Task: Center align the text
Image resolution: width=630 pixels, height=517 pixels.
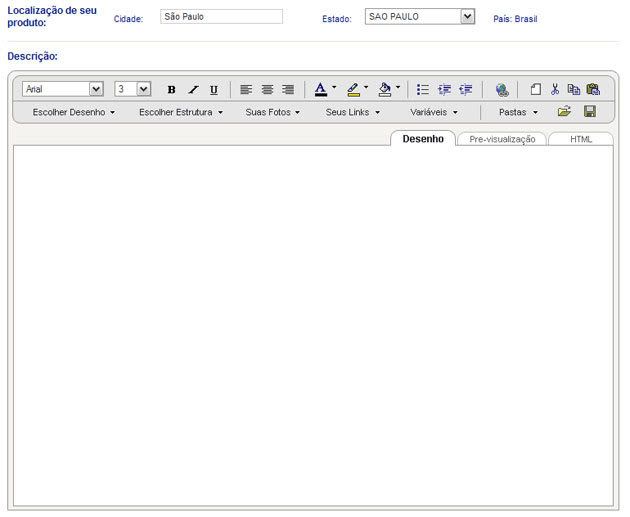Action: [267, 89]
